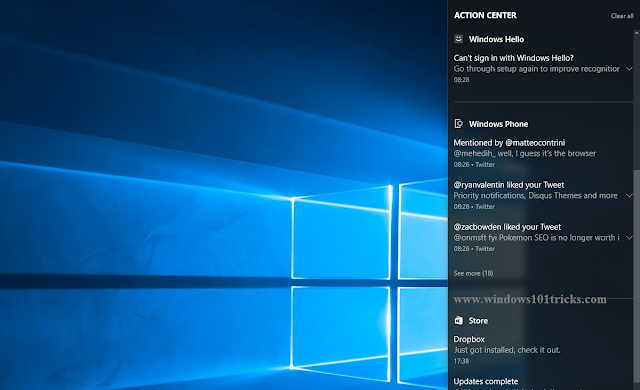This screenshot has width=640, height=390.
Task: Click the 08:28 timestamp under Windows Hello
Action: [x=461, y=80]
